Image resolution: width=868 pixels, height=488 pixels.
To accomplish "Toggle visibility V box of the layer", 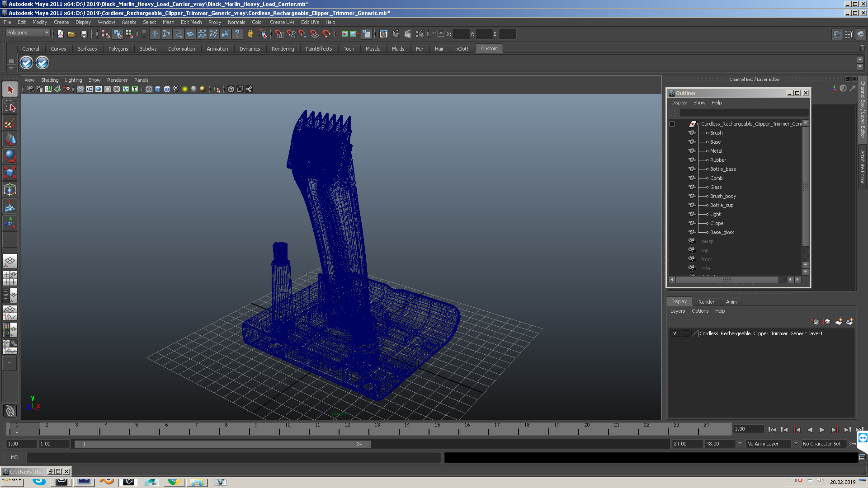I will click(675, 333).
